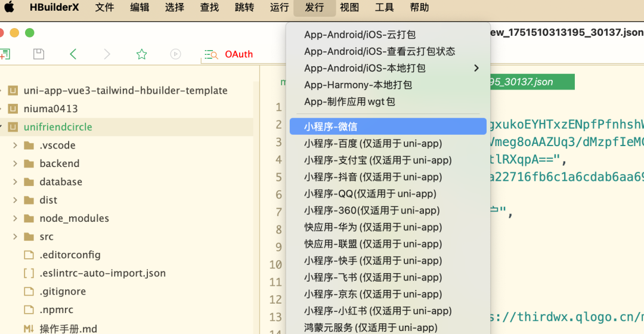Open App-Android/iOS-本地打包 submenu
The image size is (644, 334).
(388, 68)
